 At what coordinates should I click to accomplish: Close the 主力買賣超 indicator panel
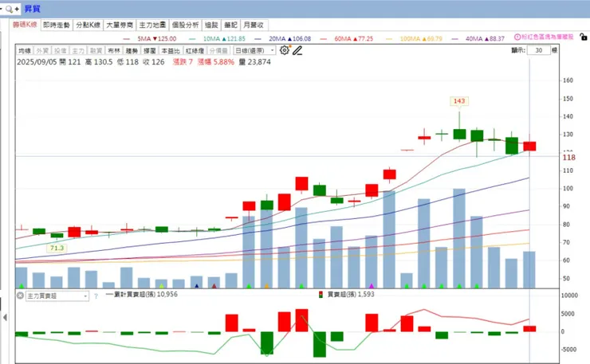tap(20, 296)
